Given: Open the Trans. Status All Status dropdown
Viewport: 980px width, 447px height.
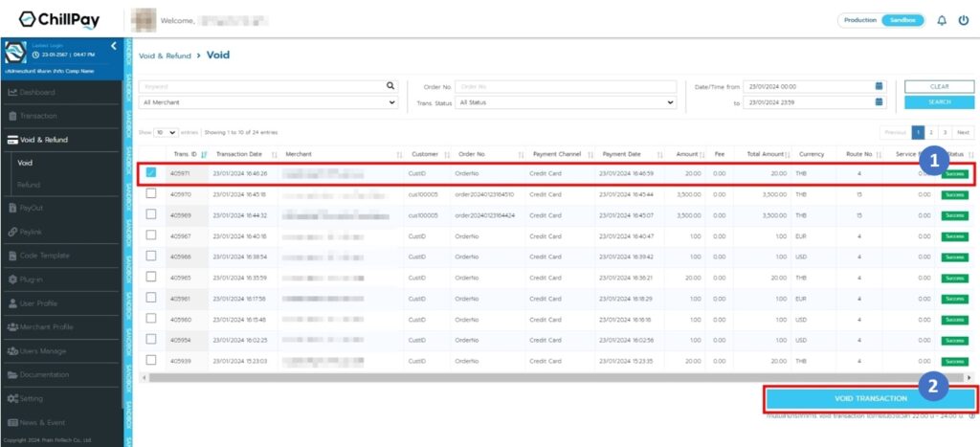Looking at the screenshot, I should click(566, 101).
